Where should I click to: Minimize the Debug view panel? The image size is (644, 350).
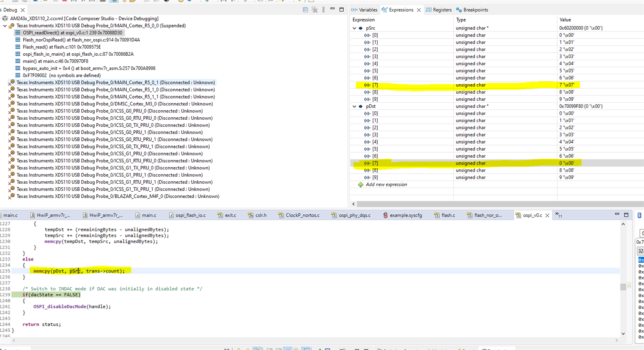(x=333, y=9)
